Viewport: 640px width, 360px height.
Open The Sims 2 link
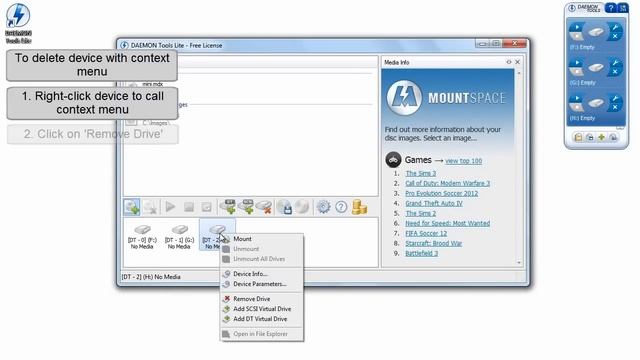pyautogui.click(x=420, y=213)
